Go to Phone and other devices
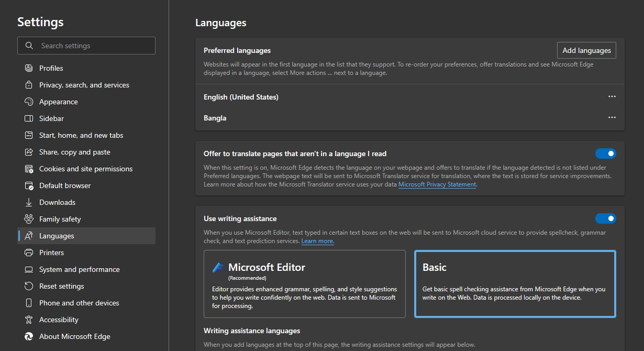Viewport: 644px width, 351px height. click(x=86, y=303)
